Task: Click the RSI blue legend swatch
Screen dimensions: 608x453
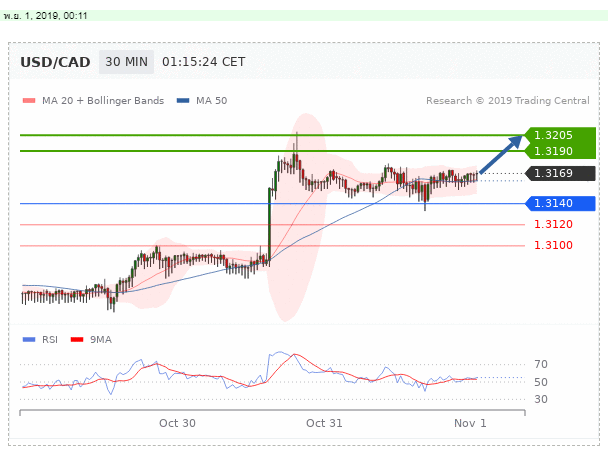Action: [29, 340]
